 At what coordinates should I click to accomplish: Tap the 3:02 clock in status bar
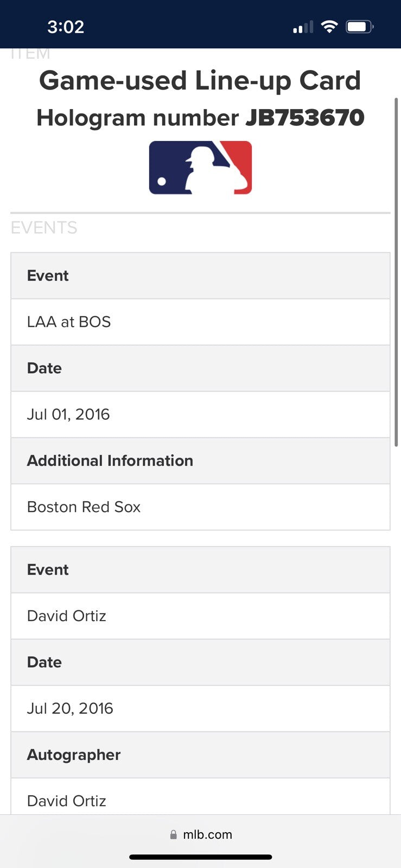66,27
